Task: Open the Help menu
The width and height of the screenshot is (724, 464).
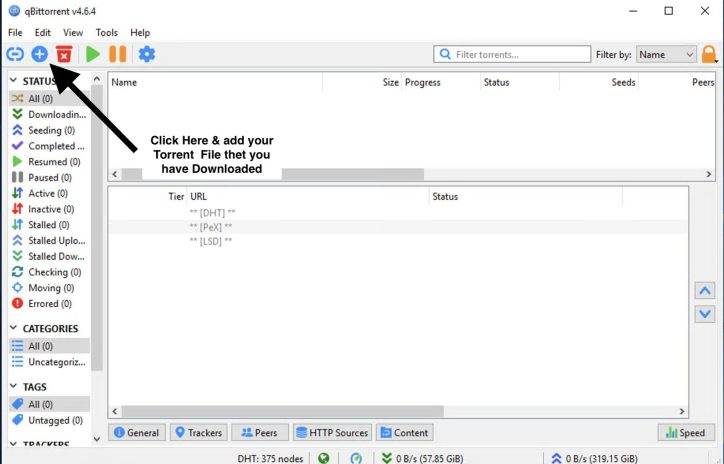Action: 140,32
